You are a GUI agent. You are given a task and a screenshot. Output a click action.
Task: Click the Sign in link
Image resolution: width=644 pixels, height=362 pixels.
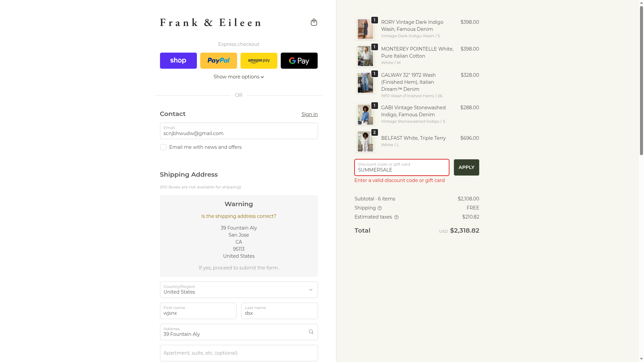pos(309,114)
